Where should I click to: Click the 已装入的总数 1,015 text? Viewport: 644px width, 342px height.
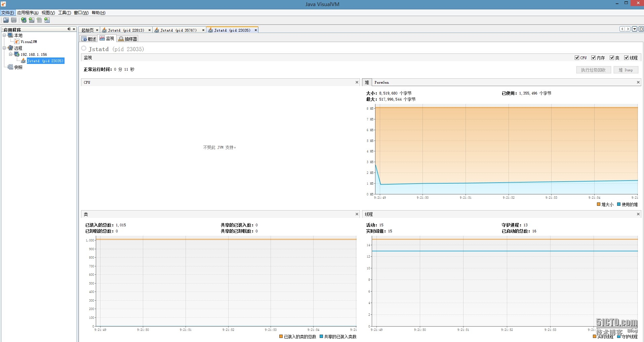(x=106, y=225)
